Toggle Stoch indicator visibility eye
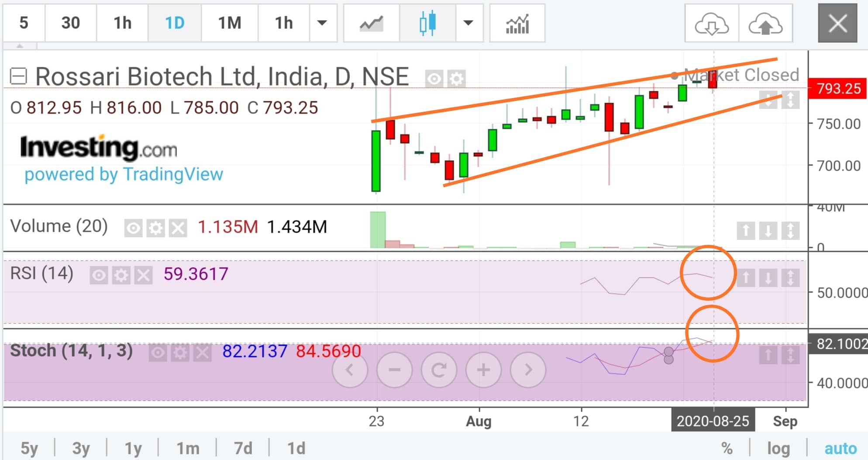868x460 pixels. click(158, 353)
